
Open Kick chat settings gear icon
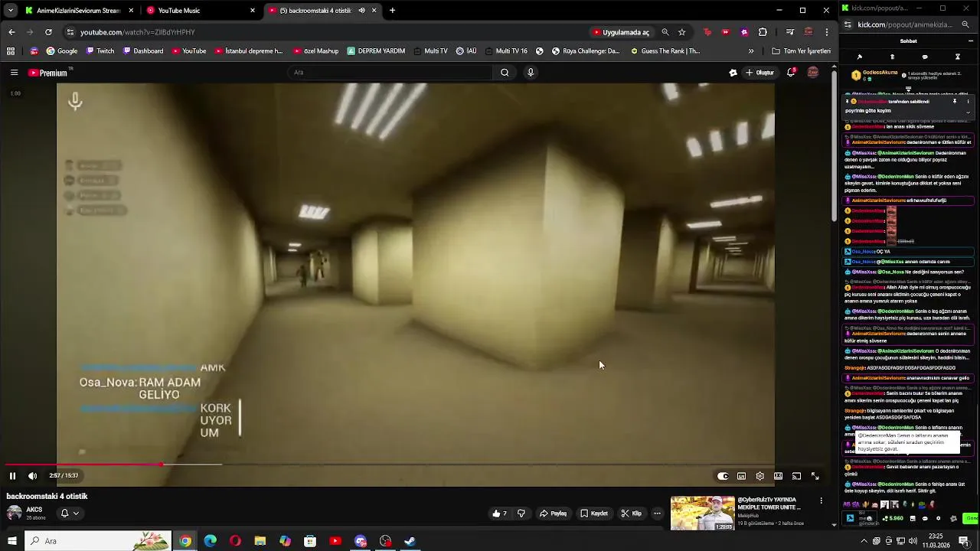[939, 518]
